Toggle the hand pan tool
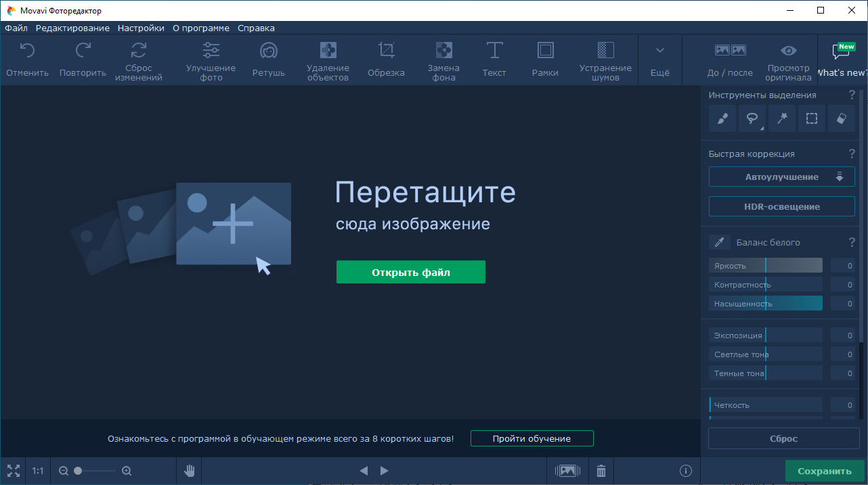 (189, 471)
